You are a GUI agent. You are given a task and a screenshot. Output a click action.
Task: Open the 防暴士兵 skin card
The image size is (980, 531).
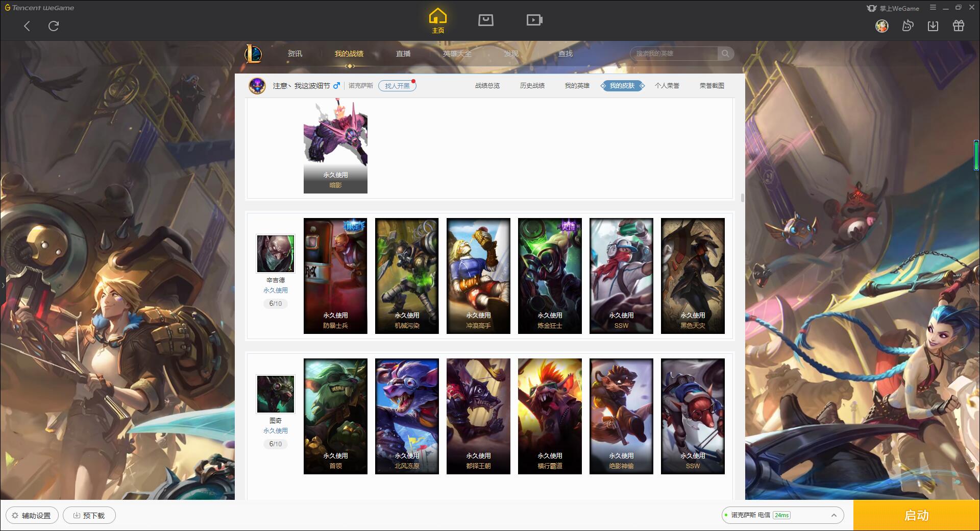(335, 276)
